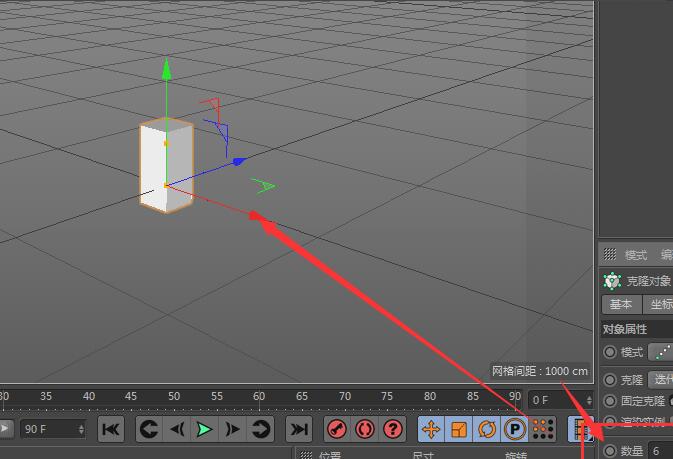Screen dimensions: 673x459
Task: Select the blue plane handle of the axis gizmo
Action: point(218,137)
